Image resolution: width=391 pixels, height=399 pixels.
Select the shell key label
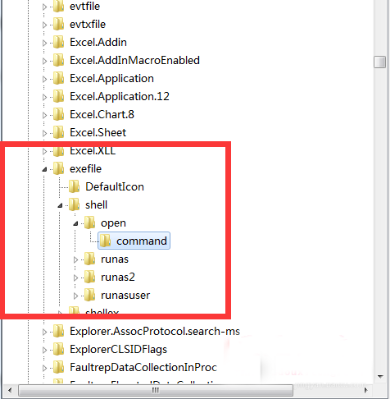click(96, 205)
